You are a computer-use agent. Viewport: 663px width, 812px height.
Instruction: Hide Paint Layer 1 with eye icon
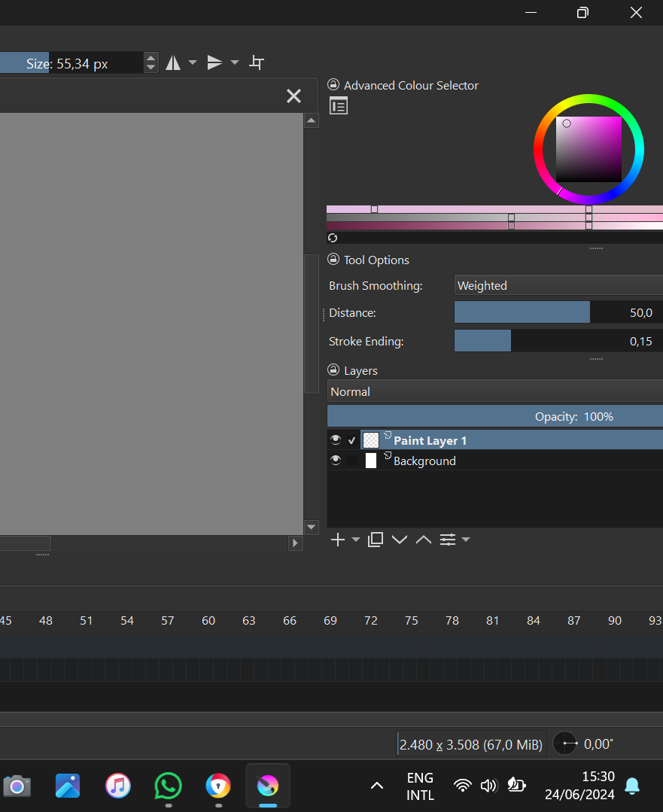click(x=336, y=440)
